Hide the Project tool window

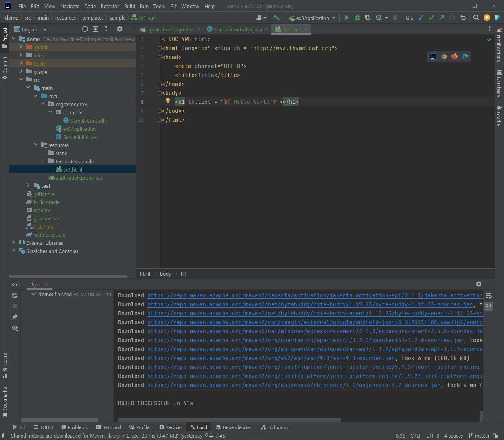point(130,29)
